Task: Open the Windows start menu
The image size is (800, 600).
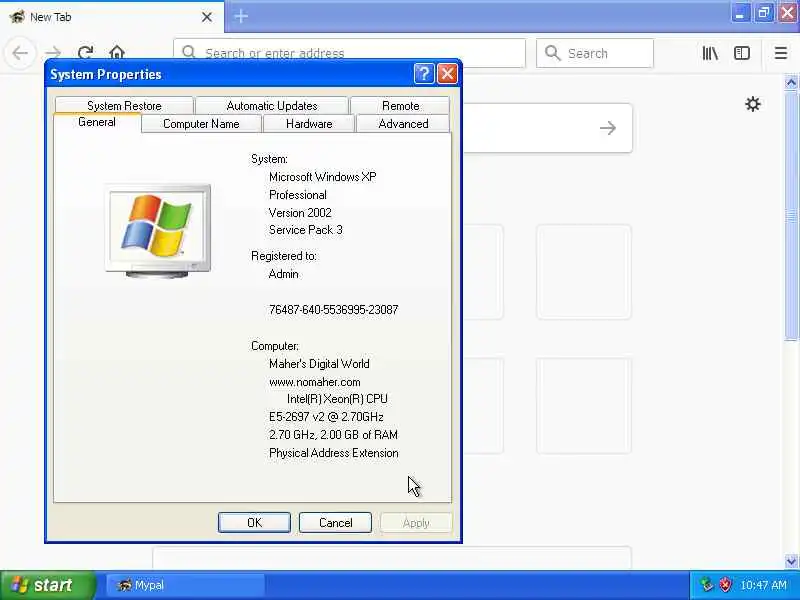Action: [x=47, y=585]
